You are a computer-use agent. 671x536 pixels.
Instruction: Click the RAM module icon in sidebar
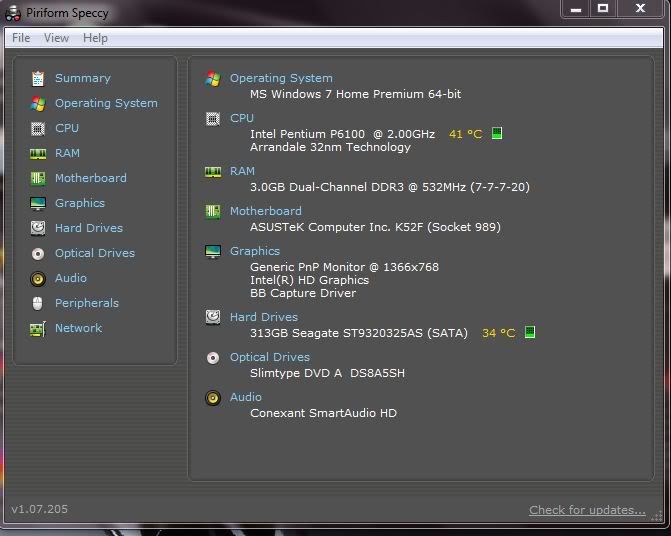tap(38, 153)
